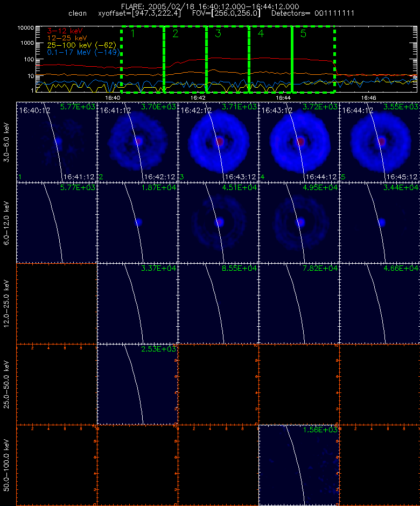Click the '25.0-50.0 keV' row label

6,384
